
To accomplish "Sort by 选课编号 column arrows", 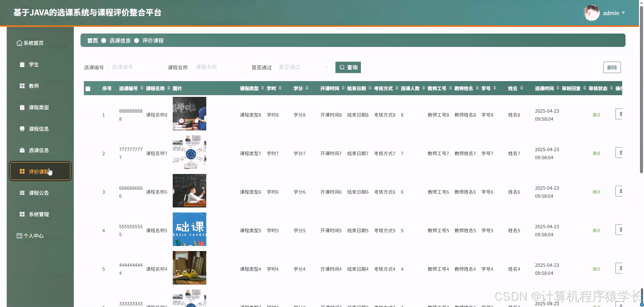I will click(x=142, y=88).
